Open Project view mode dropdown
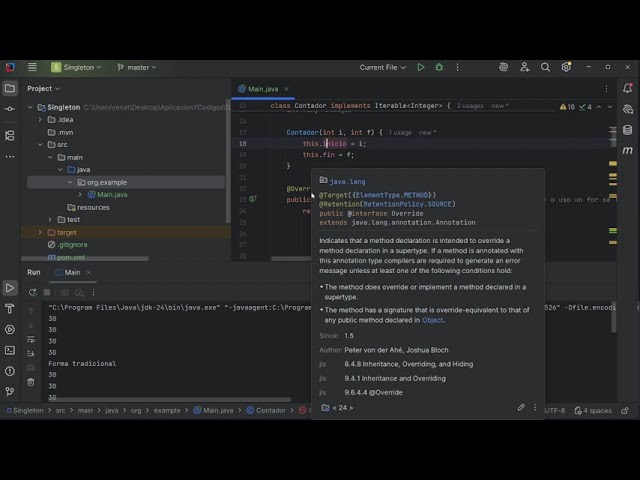 point(43,89)
